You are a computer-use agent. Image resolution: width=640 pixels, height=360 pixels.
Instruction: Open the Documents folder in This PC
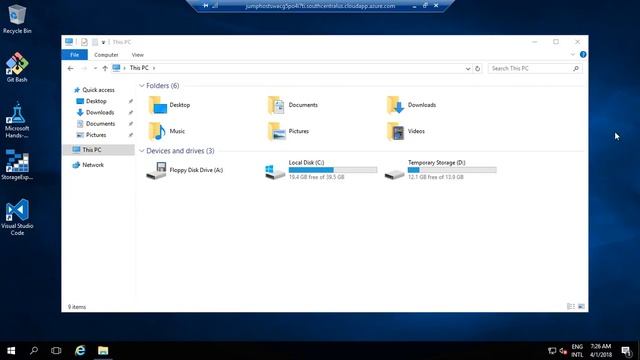[x=293, y=105]
